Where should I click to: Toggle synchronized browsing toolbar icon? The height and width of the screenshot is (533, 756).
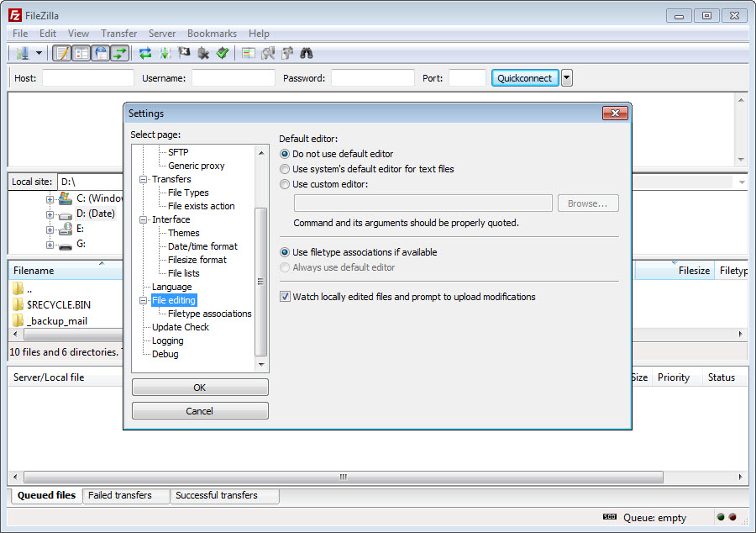(287, 53)
